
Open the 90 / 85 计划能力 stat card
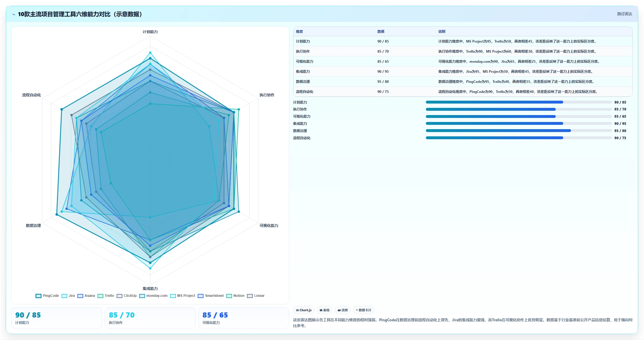(x=57, y=318)
